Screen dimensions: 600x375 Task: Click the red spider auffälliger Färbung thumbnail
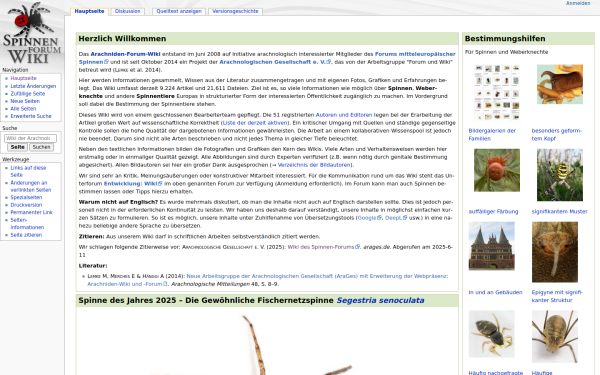[x=497, y=170]
